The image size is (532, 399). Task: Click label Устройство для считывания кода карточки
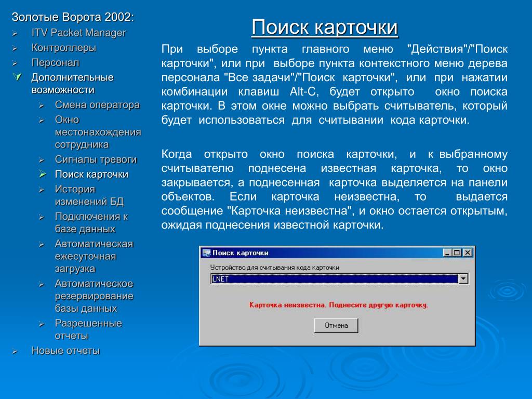[x=274, y=268]
